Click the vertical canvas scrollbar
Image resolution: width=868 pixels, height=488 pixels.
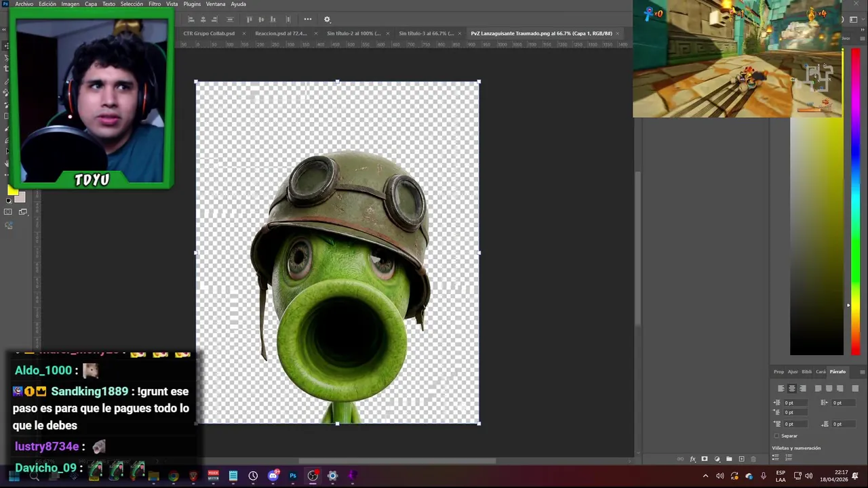pos(637,247)
